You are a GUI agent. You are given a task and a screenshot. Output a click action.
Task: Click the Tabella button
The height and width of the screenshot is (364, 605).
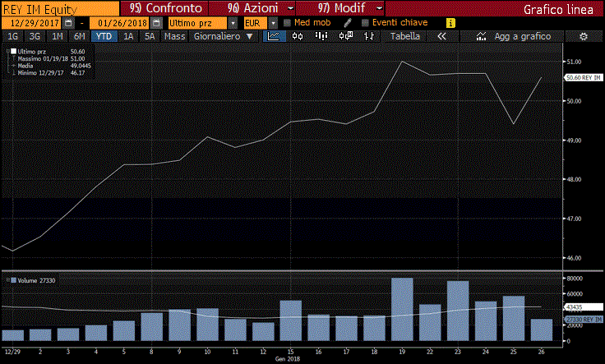click(404, 37)
